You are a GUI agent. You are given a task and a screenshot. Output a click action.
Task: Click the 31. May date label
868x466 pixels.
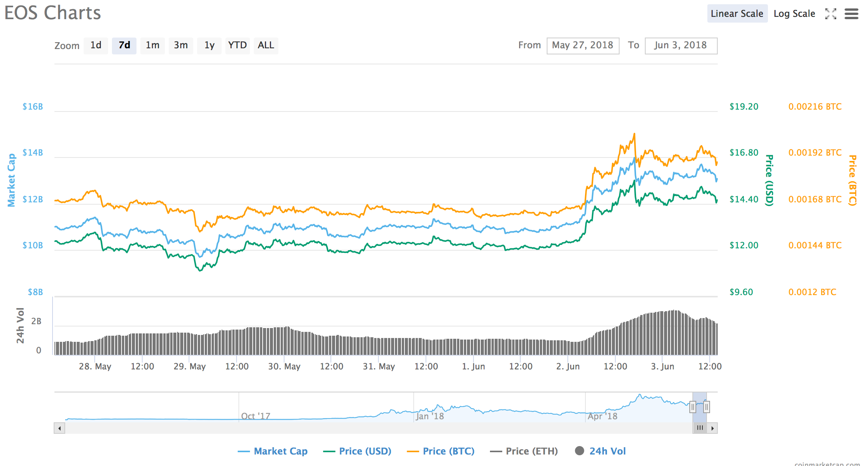pos(379,366)
